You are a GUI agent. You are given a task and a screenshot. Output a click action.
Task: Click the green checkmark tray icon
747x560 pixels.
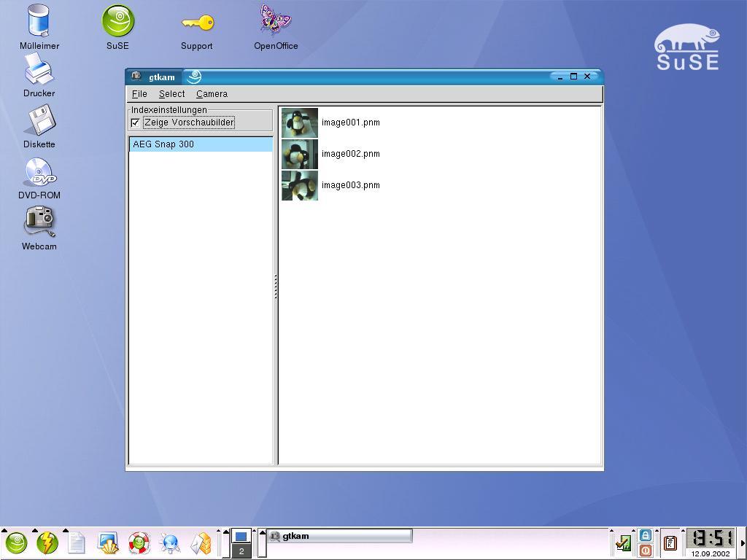[x=623, y=542]
